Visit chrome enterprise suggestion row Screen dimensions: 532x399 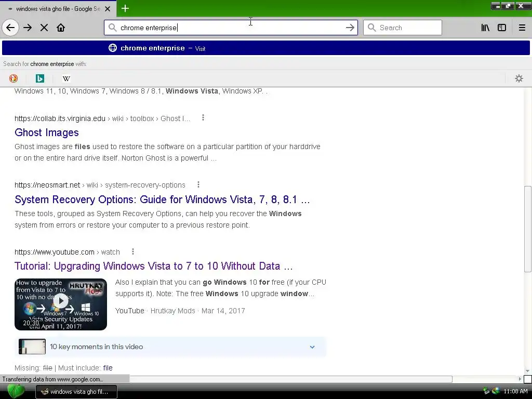[x=265, y=48]
